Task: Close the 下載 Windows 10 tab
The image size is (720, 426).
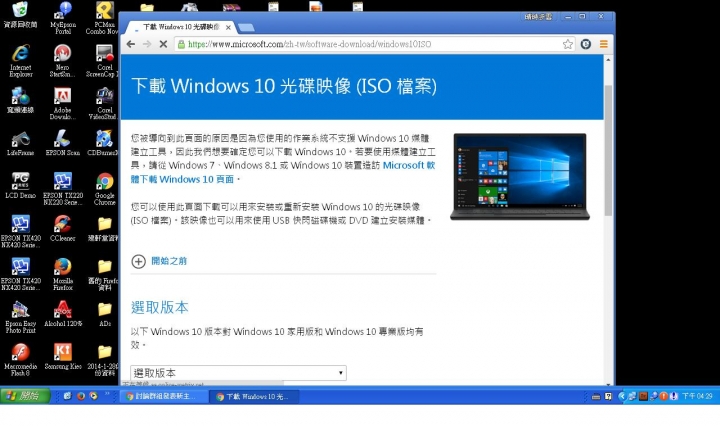Action: [228, 28]
